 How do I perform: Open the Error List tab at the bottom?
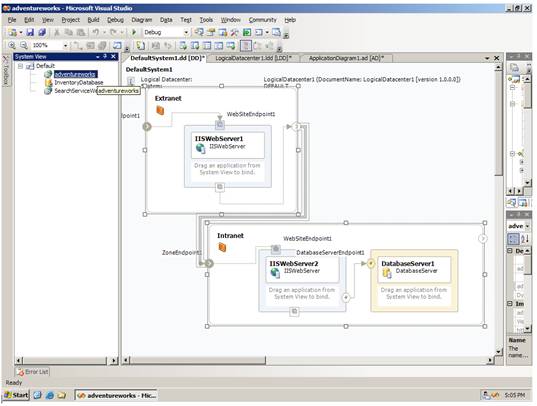click(33, 372)
